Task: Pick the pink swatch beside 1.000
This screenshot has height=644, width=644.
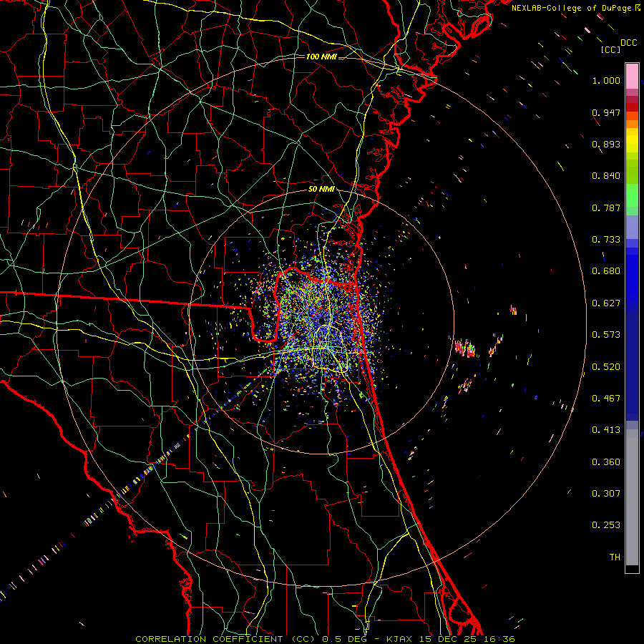Action: pyautogui.click(x=632, y=77)
